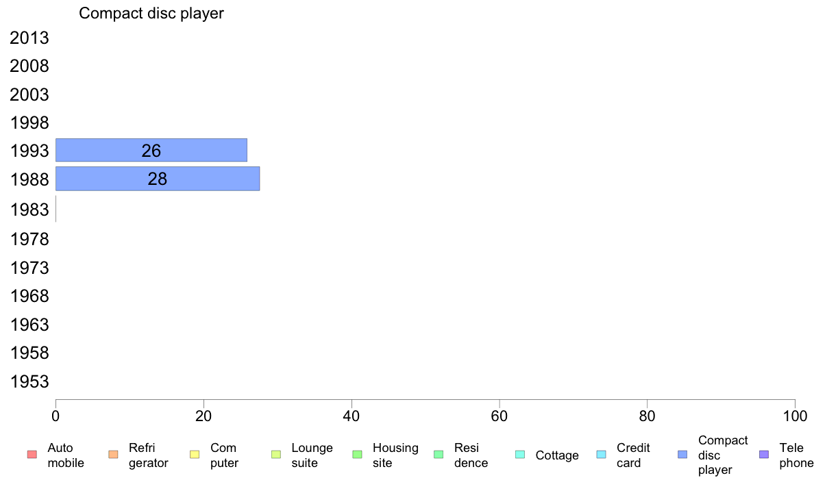The height and width of the screenshot is (504, 814).
Task: Click the 1983 year label
Action: (x=29, y=210)
